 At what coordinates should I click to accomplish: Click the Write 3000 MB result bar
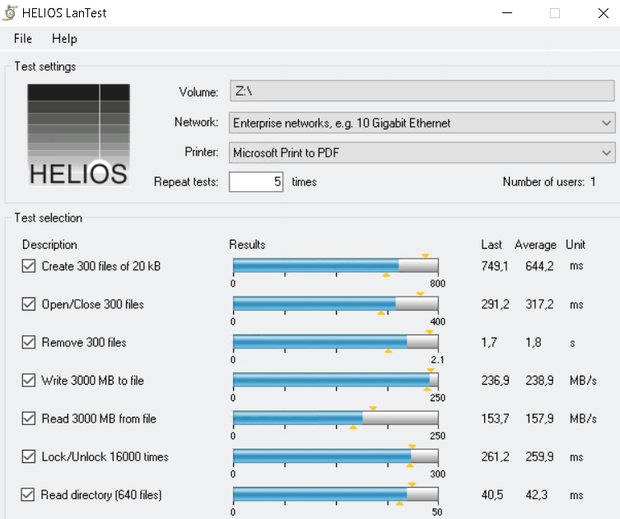[x=336, y=380]
